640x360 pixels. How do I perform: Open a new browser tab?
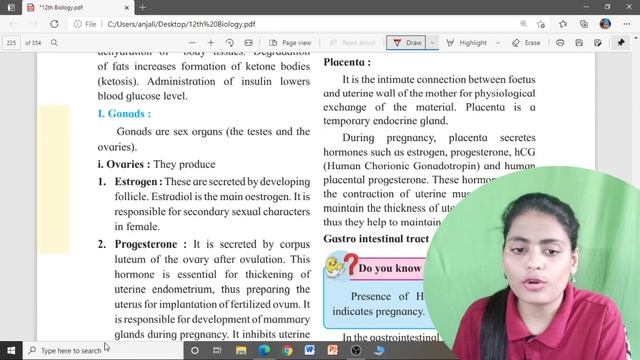click(x=142, y=7)
